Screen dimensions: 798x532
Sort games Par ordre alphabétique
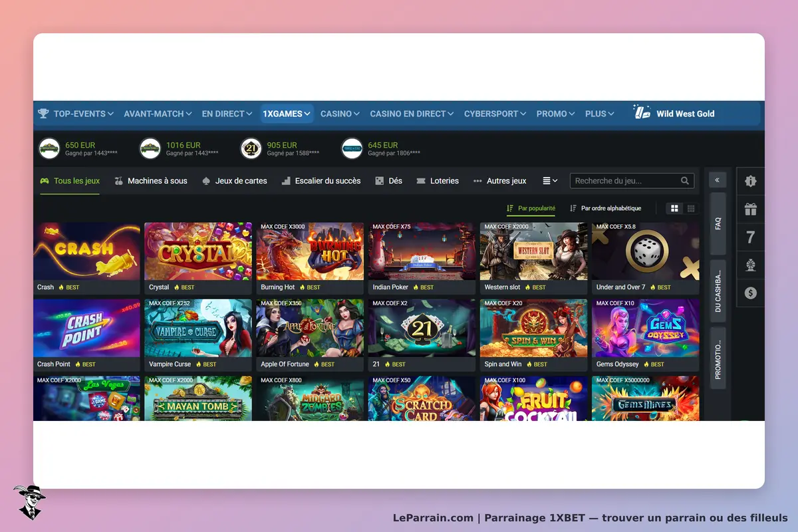(x=605, y=208)
